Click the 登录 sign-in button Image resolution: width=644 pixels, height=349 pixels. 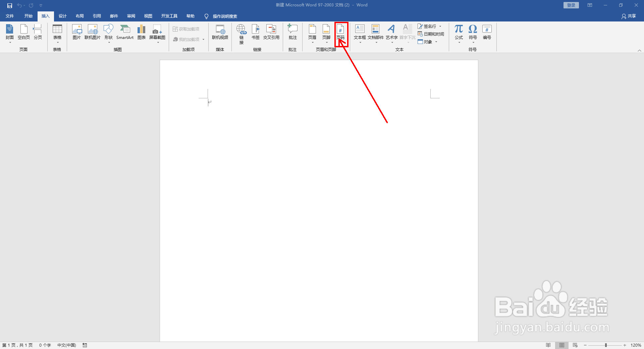pyautogui.click(x=571, y=5)
